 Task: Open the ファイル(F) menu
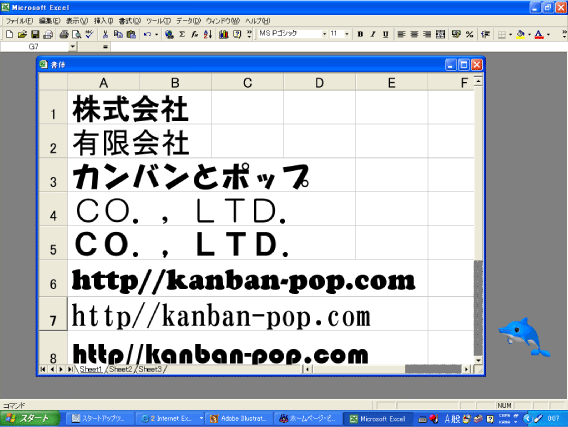coord(19,21)
